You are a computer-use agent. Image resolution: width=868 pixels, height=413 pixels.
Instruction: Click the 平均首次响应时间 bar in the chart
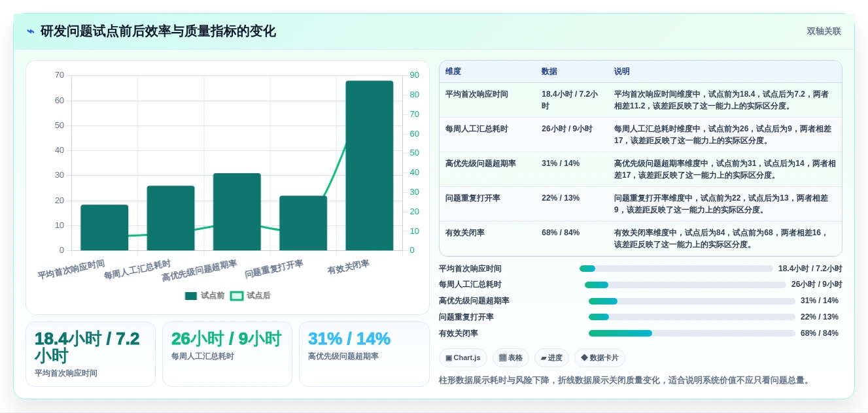click(x=105, y=227)
